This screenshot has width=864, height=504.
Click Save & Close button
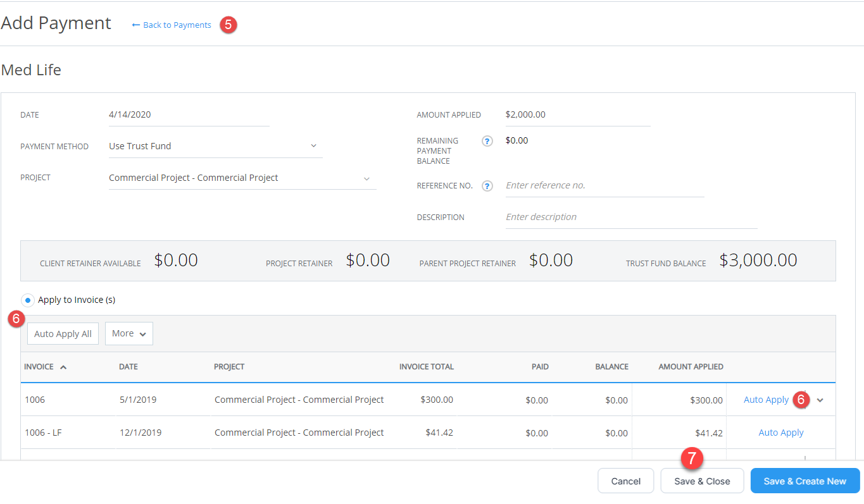702,481
